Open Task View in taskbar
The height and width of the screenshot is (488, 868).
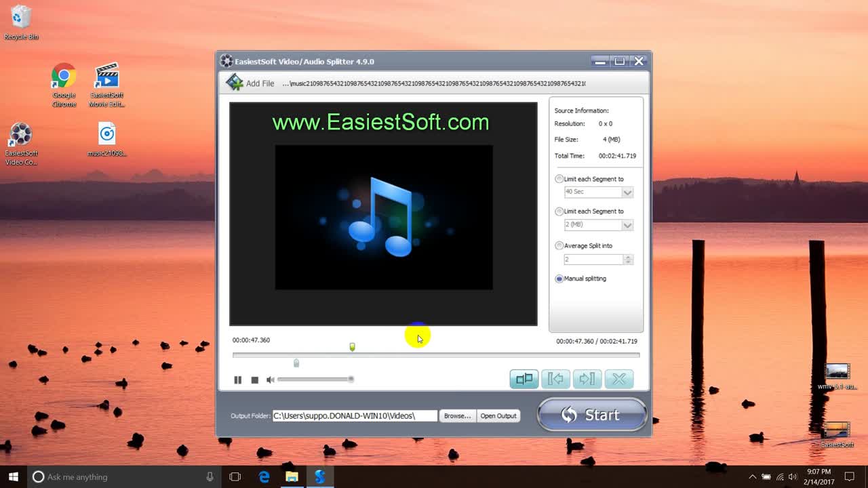pyautogui.click(x=235, y=476)
